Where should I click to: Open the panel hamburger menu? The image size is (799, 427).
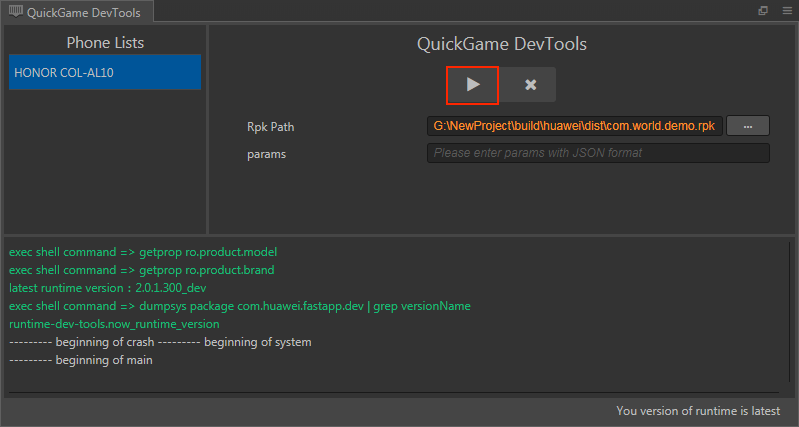(x=787, y=11)
